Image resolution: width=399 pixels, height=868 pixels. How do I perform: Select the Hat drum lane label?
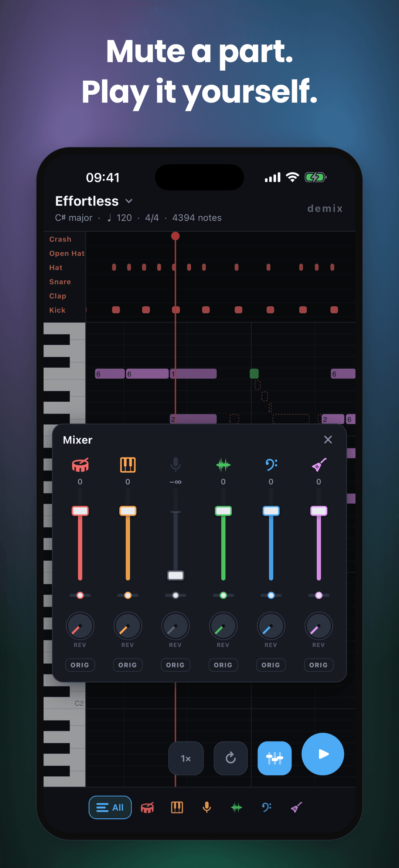[56, 267]
